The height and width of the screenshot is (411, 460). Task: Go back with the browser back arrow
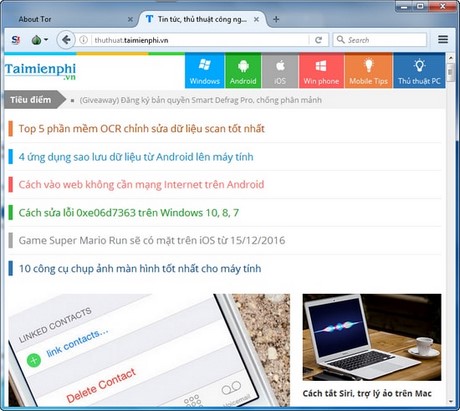[x=66, y=40]
